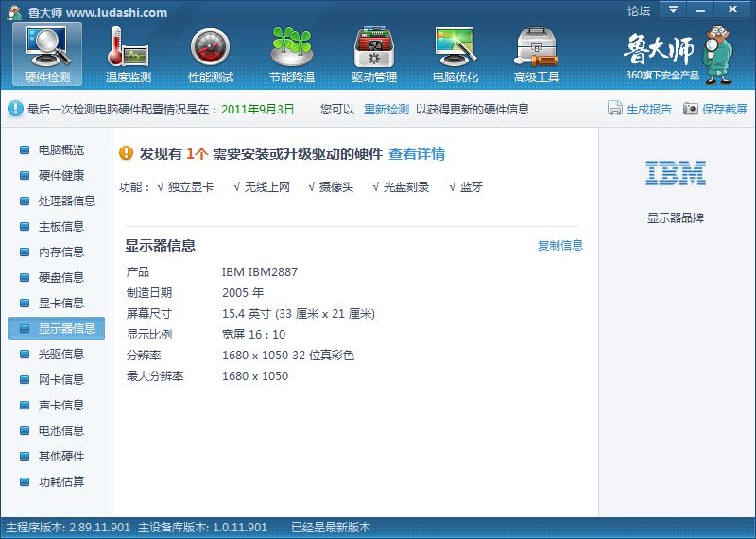Open the 高级工具 advanced toolbox
This screenshot has height=539, width=756.
coord(536,55)
